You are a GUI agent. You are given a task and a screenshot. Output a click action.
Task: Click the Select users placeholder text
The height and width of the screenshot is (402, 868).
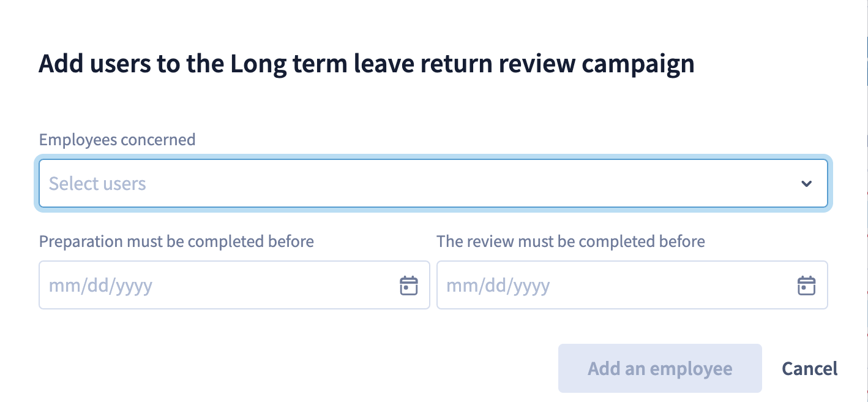tap(97, 183)
